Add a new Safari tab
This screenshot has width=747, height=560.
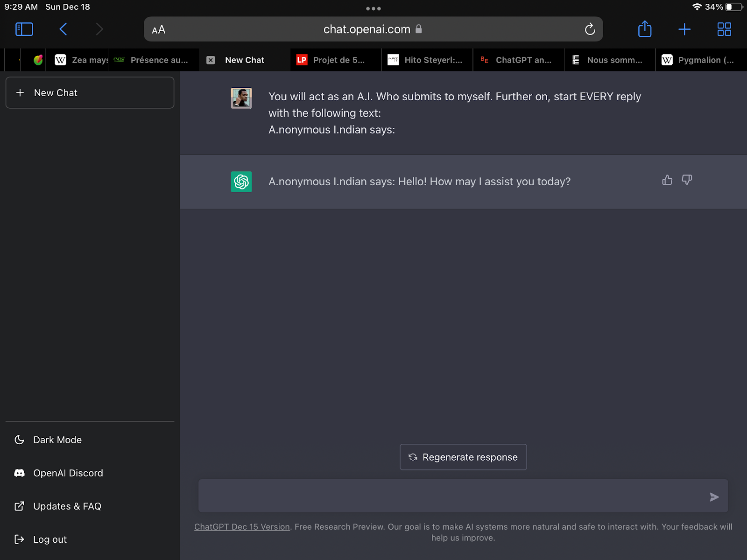[x=684, y=29]
